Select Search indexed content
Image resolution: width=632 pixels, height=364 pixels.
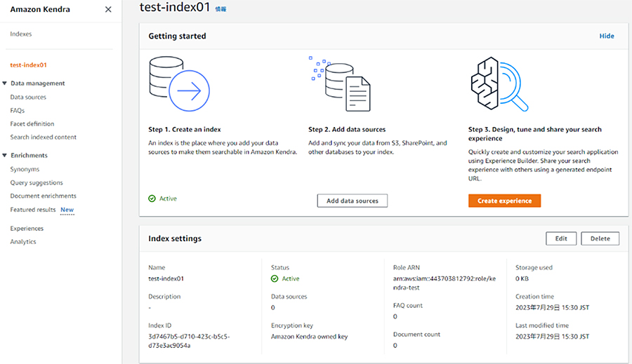[43, 137]
